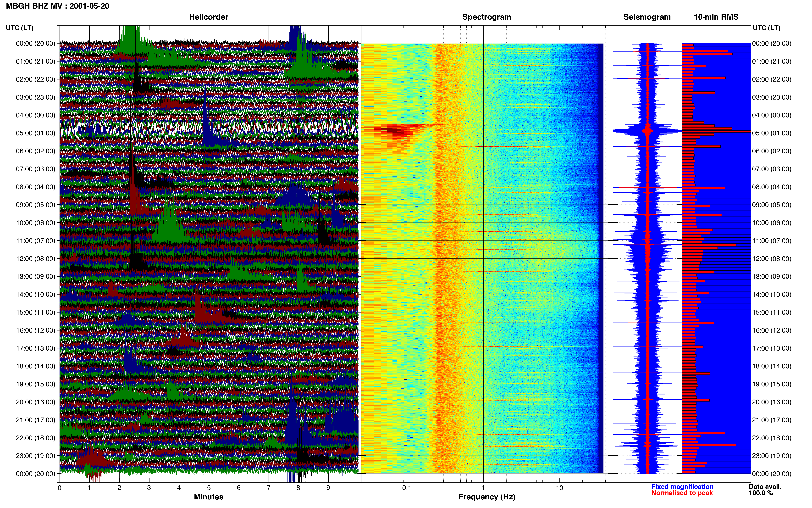Screen dimensions: 812x508
Task: Click helicorder time label 19:00 (15:00)
Action: click(x=36, y=384)
